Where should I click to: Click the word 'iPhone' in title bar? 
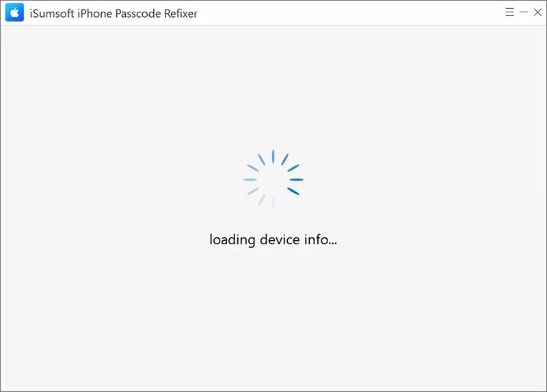[x=94, y=13]
